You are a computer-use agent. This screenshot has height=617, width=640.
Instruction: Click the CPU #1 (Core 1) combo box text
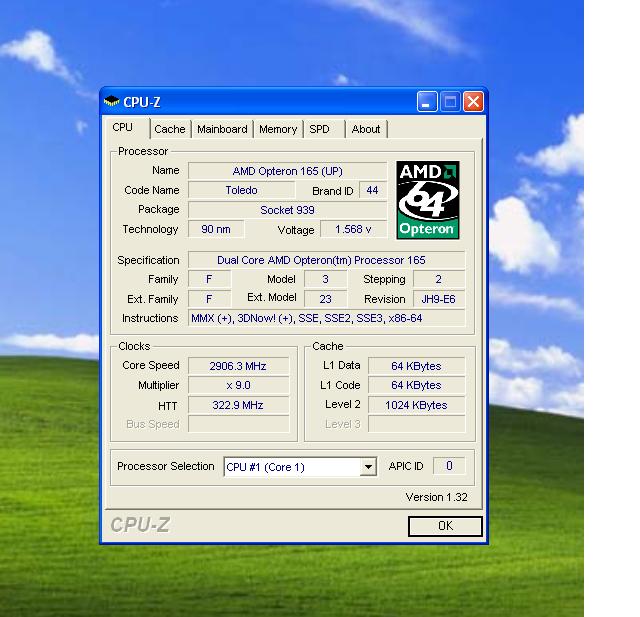(266, 467)
